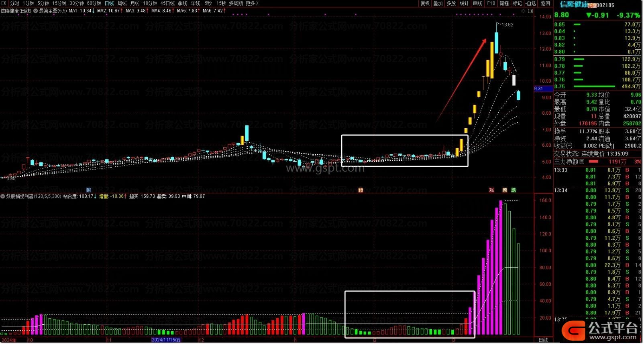Switch to 5秒 period tab
Screen dimensions: 644x344
[x=208, y=3]
